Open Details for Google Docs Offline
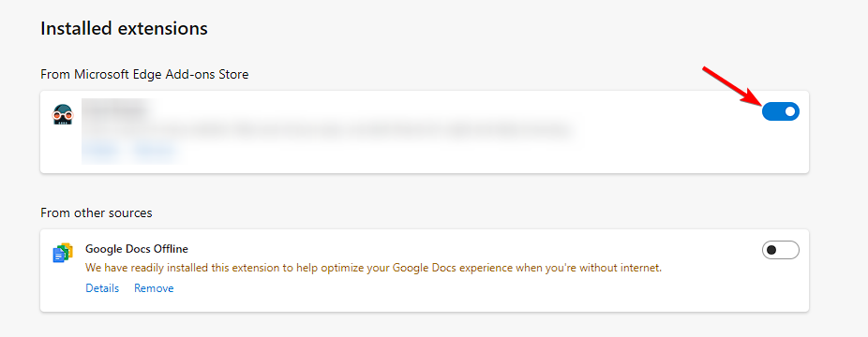868x337 pixels. pyautogui.click(x=102, y=288)
